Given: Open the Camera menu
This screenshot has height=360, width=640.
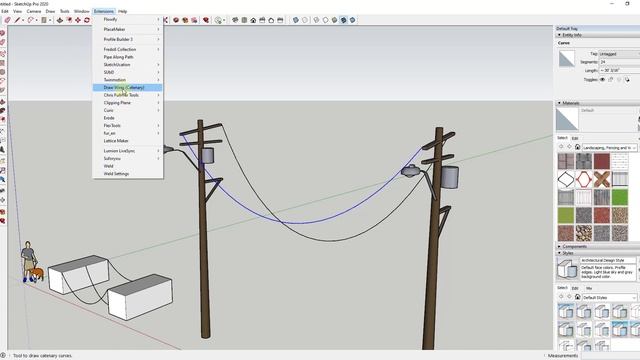Looking at the screenshot, I should click(x=34, y=11).
